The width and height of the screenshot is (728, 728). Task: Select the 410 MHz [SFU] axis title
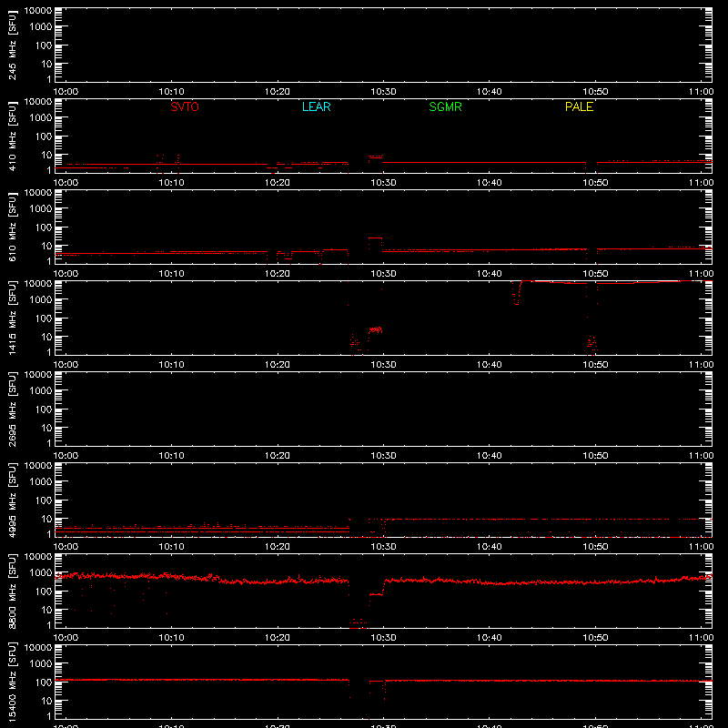pyautogui.click(x=12, y=136)
